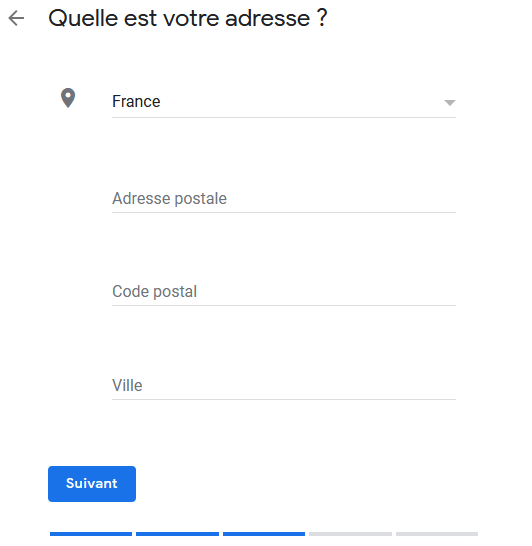
Task: Focus the Ville input field
Action: 283,386
